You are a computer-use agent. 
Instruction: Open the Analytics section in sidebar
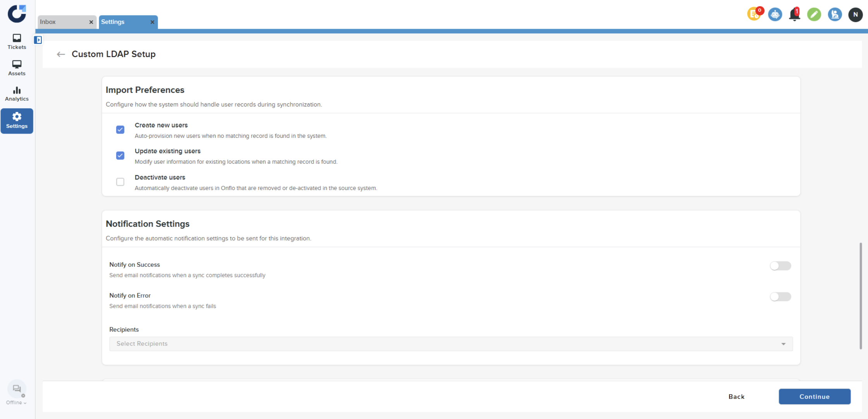point(17,94)
